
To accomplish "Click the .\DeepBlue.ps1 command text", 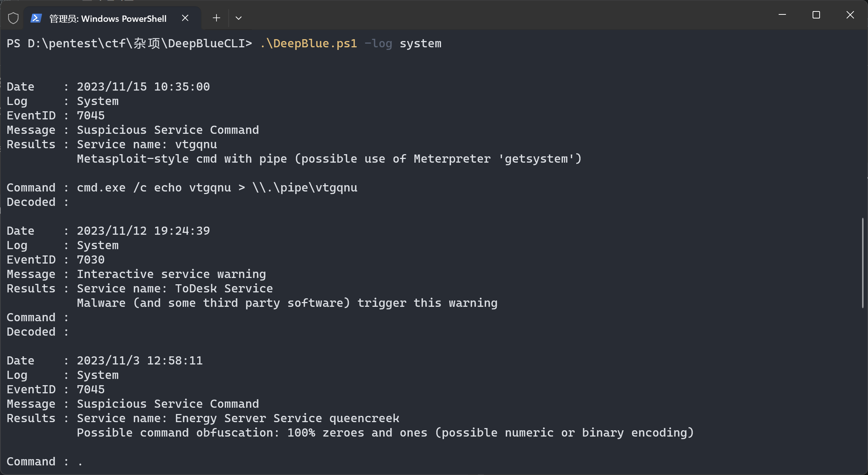I will [x=309, y=44].
